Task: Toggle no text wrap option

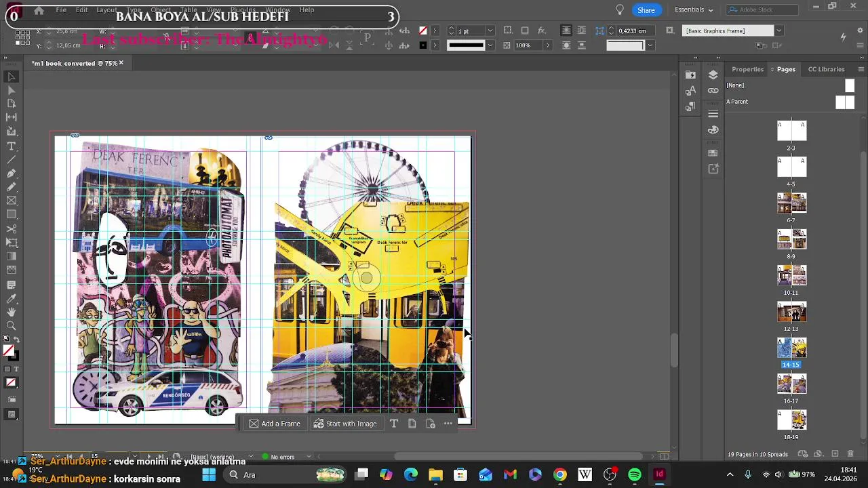Action: click(566, 30)
